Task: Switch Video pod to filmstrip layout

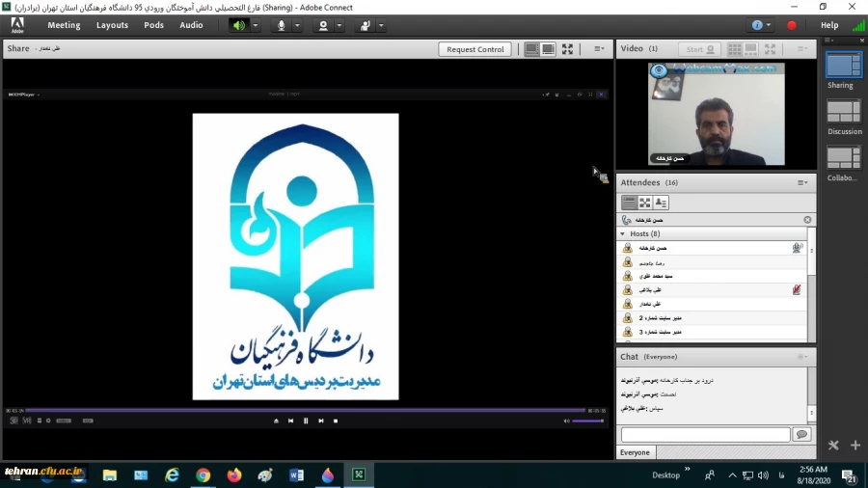Action: click(750, 49)
